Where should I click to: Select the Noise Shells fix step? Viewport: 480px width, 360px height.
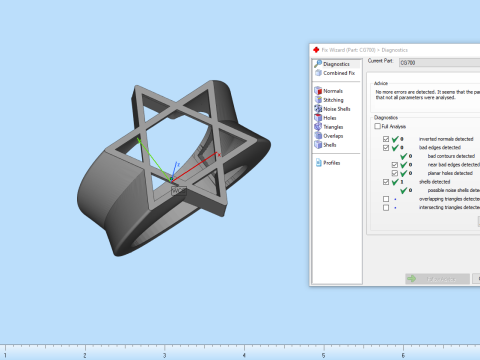click(x=332, y=109)
